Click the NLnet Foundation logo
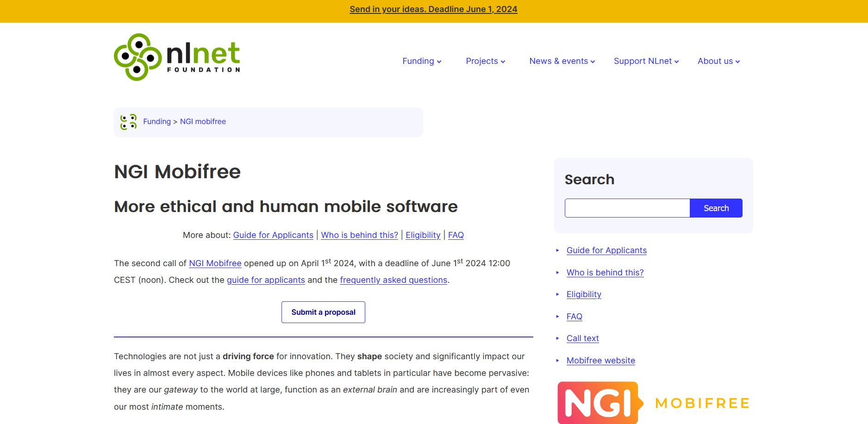 point(177,57)
